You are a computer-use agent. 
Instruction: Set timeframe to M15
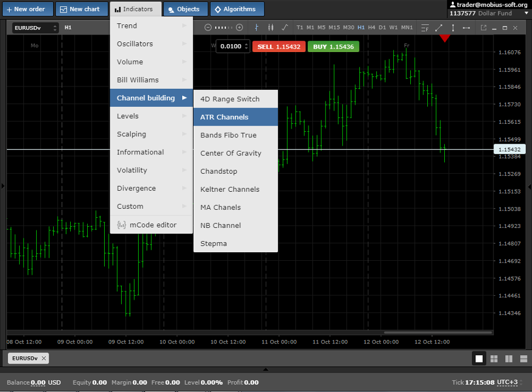[x=334, y=28]
